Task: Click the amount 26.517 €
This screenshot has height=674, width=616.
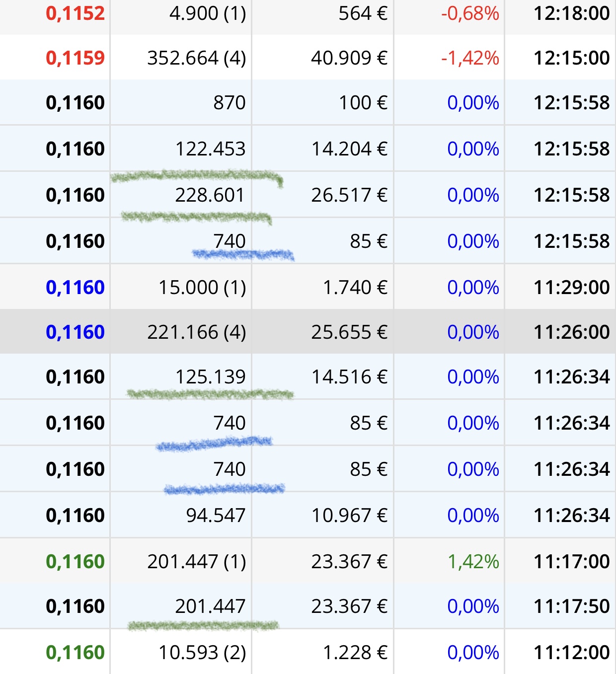Action: point(349,195)
